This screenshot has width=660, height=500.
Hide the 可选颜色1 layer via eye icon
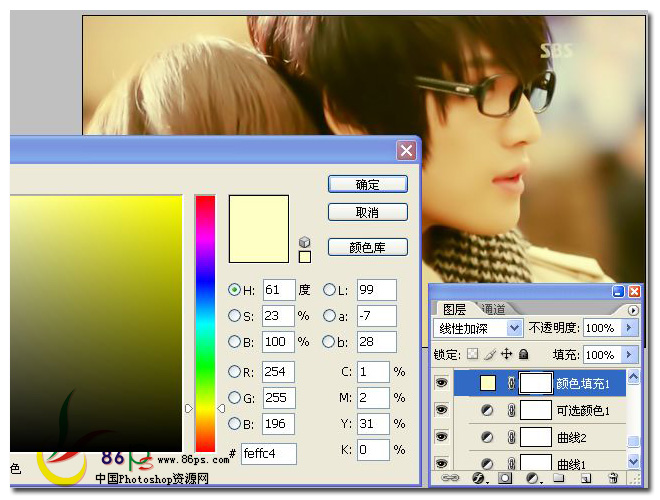coord(441,410)
